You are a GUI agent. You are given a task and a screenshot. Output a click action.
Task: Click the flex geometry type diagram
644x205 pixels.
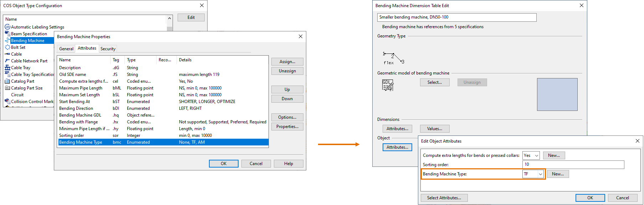click(393, 58)
